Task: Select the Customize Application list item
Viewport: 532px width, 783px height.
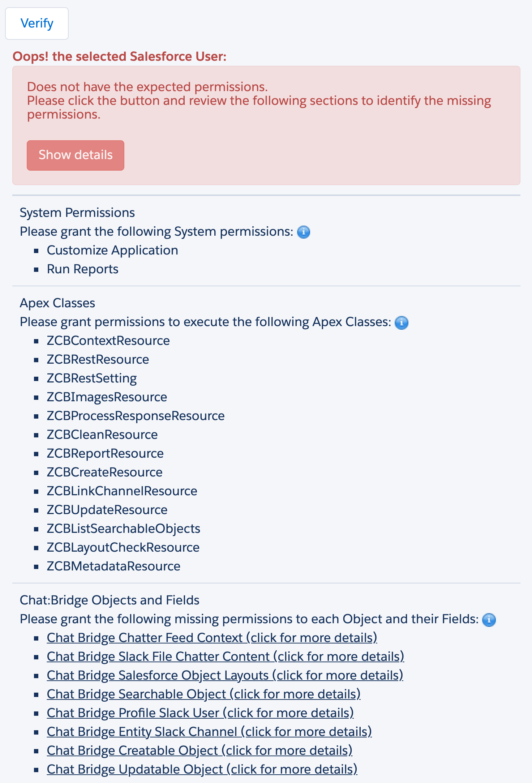Action: coord(112,250)
